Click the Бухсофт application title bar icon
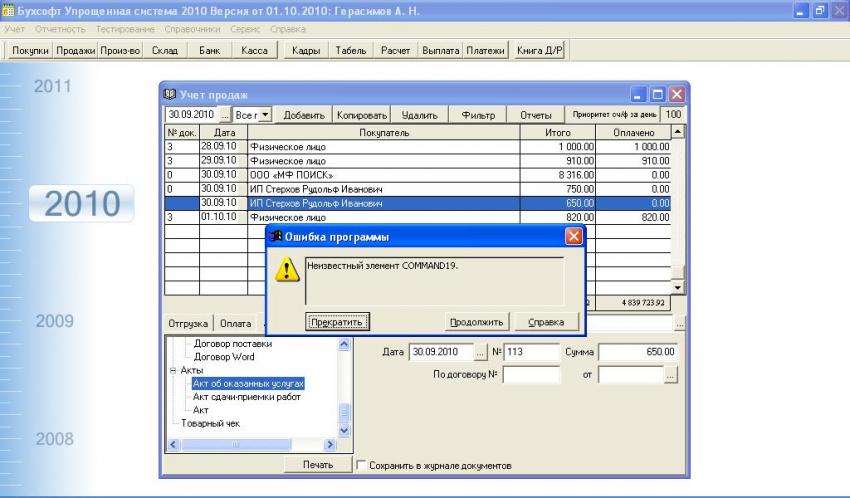The width and height of the screenshot is (850, 498). click(x=8, y=9)
